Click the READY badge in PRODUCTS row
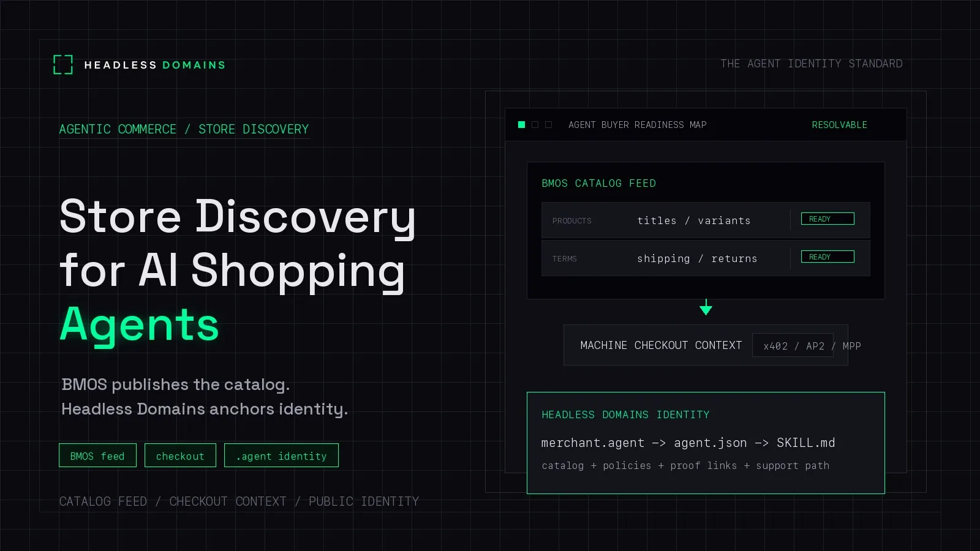980x551 pixels. tap(827, 219)
